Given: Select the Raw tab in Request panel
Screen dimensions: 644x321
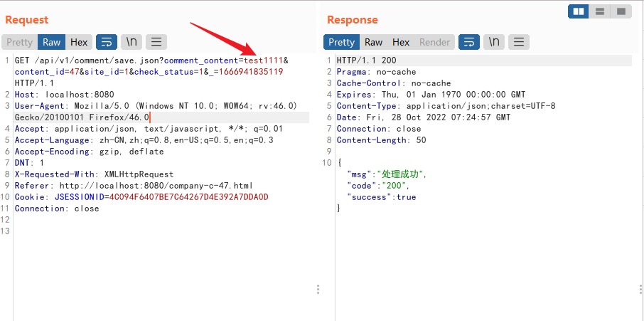Looking at the screenshot, I should click(x=51, y=42).
